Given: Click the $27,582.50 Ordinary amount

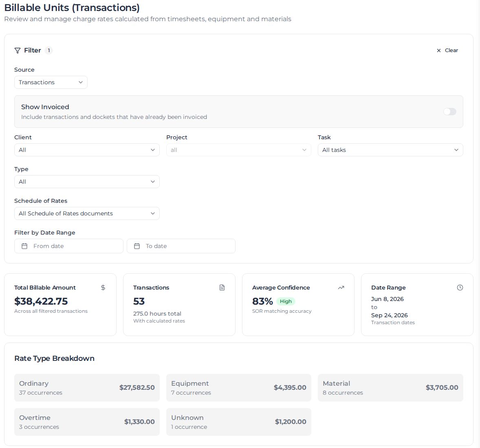Looking at the screenshot, I should (137, 388).
